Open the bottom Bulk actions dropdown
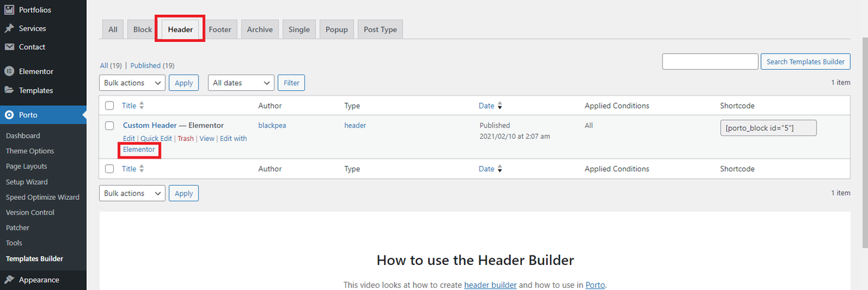Image resolution: width=868 pixels, height=290 pixels. 132,193
